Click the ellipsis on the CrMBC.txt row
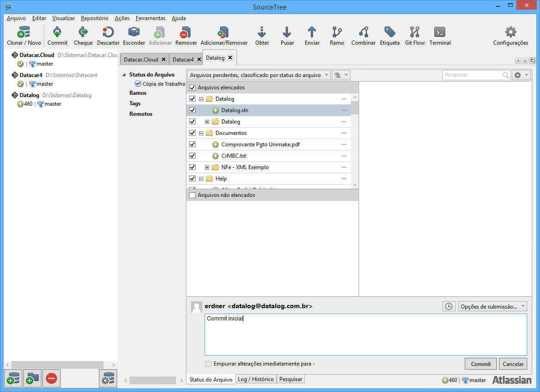This screenshot has height=392, width=540. [344, 156]
